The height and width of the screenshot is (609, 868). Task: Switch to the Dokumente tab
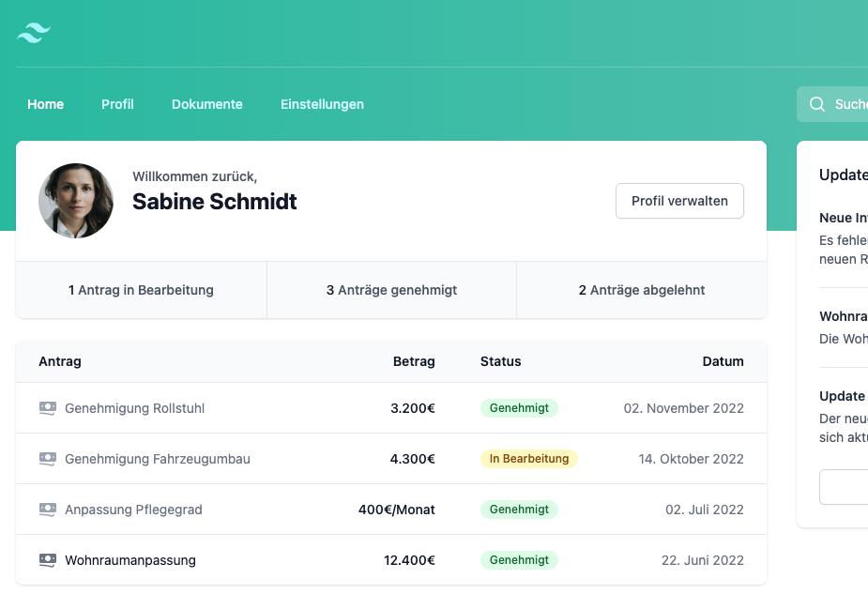tap(206, 104)
